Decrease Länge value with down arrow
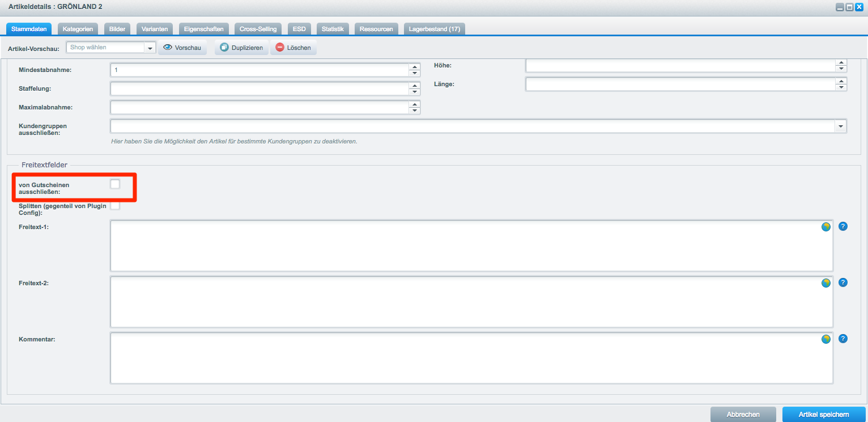 point(841,87)
